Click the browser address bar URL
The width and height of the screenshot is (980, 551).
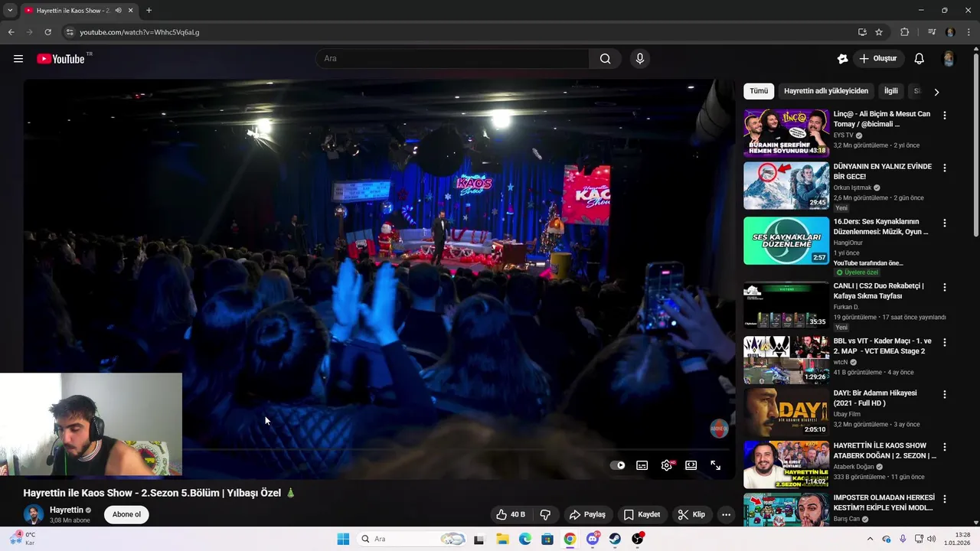(x=139, y=32)
